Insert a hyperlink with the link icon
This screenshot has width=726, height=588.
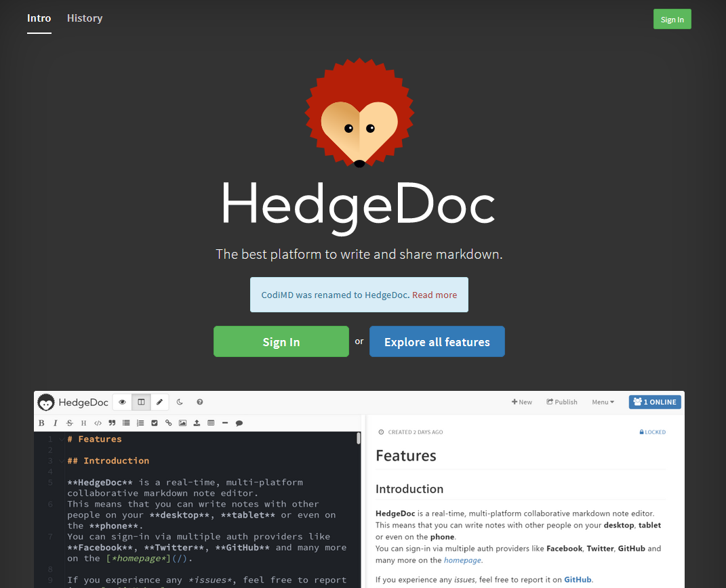click(x=169, y=423)
